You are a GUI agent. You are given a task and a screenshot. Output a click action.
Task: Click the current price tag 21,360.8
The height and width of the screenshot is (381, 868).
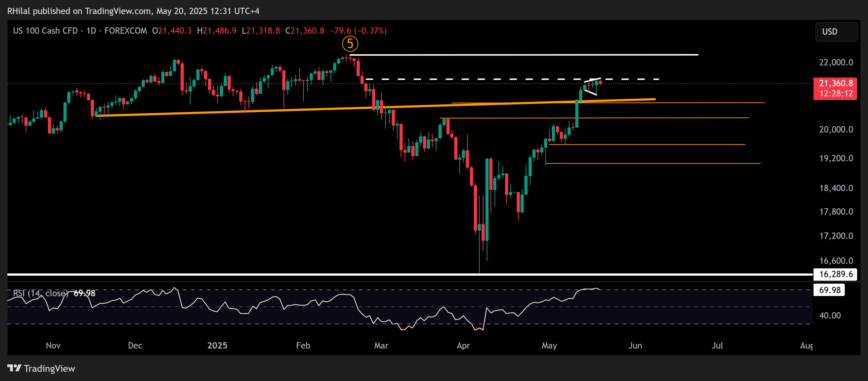coord(836,88)
